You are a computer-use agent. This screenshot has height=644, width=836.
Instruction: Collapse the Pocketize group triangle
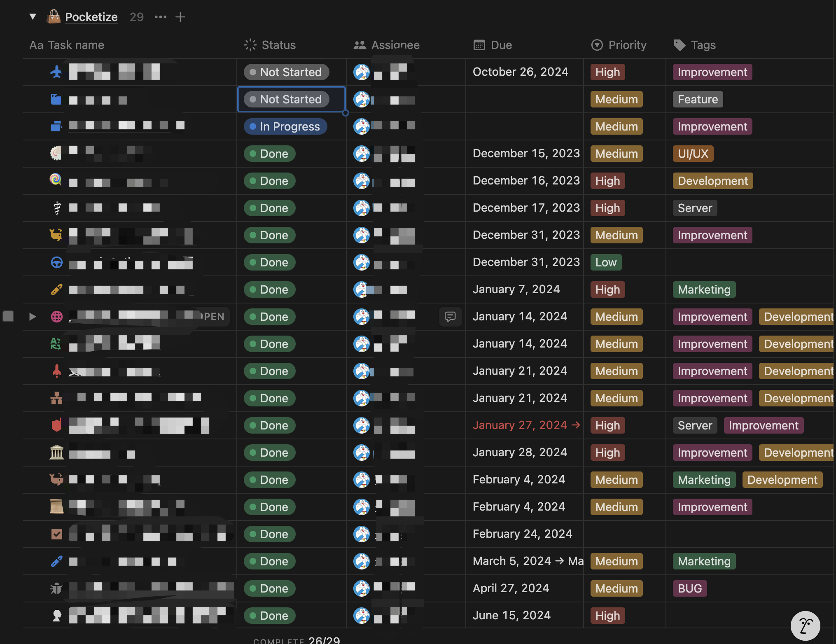pos(33,17)
